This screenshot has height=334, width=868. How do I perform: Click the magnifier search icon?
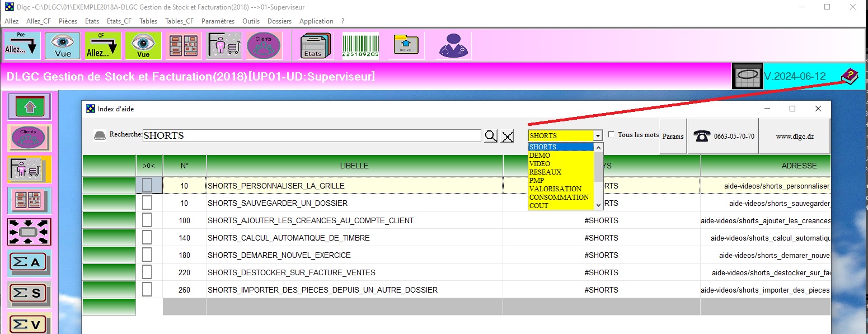(x=491, y=136)
